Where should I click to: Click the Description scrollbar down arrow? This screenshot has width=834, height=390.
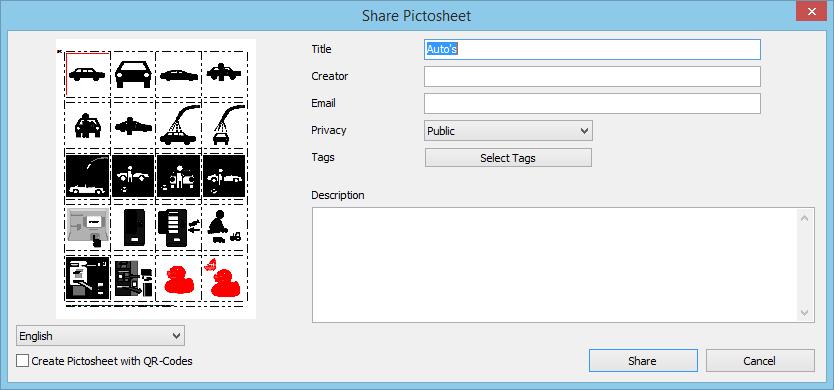804,312
